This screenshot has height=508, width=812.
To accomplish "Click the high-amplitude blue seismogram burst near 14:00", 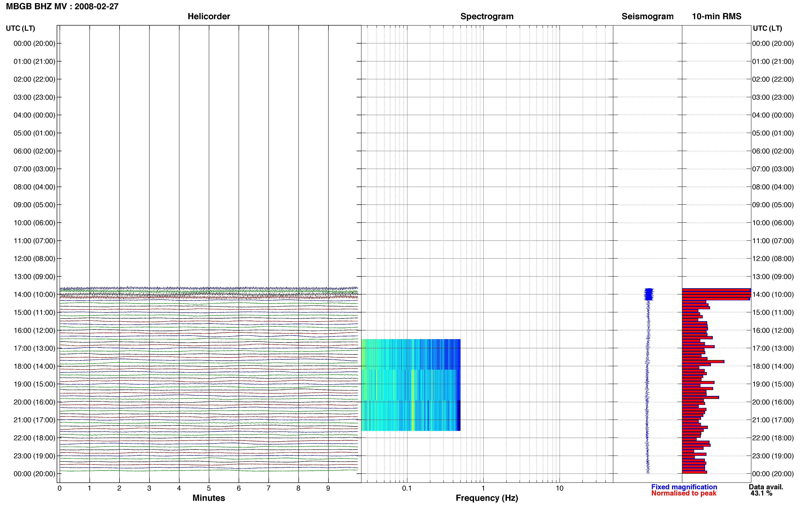I will click(649, 294).
